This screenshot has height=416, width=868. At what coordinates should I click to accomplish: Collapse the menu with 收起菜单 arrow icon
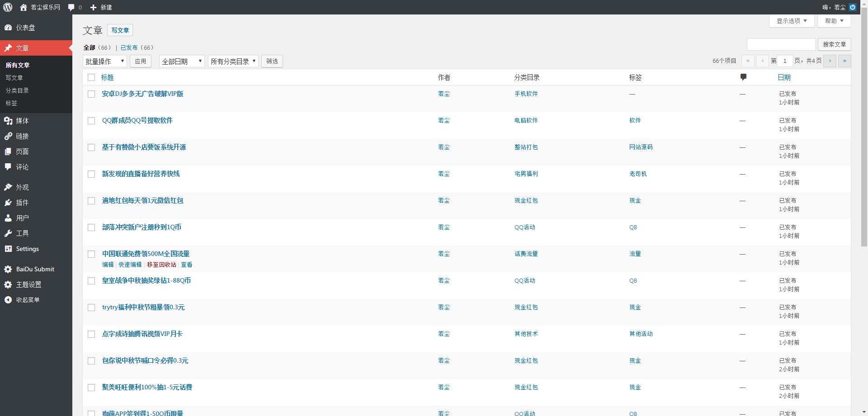click(8, 300)
